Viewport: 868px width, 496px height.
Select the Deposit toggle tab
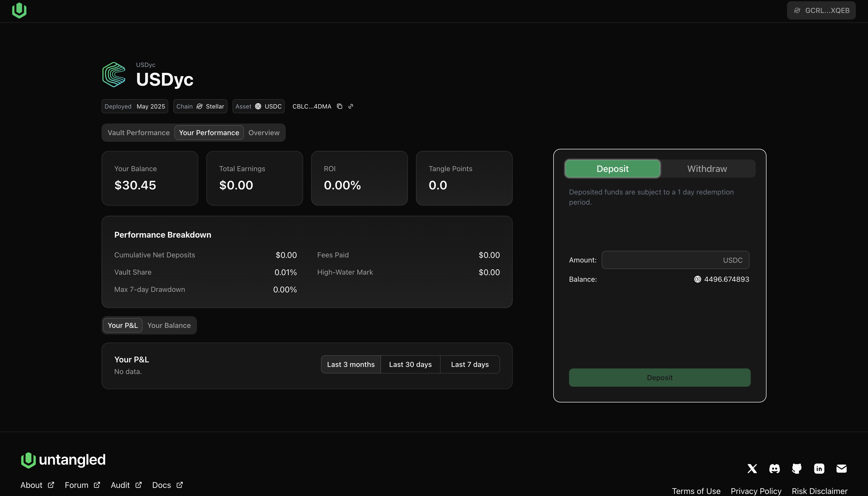click(612, 169)
